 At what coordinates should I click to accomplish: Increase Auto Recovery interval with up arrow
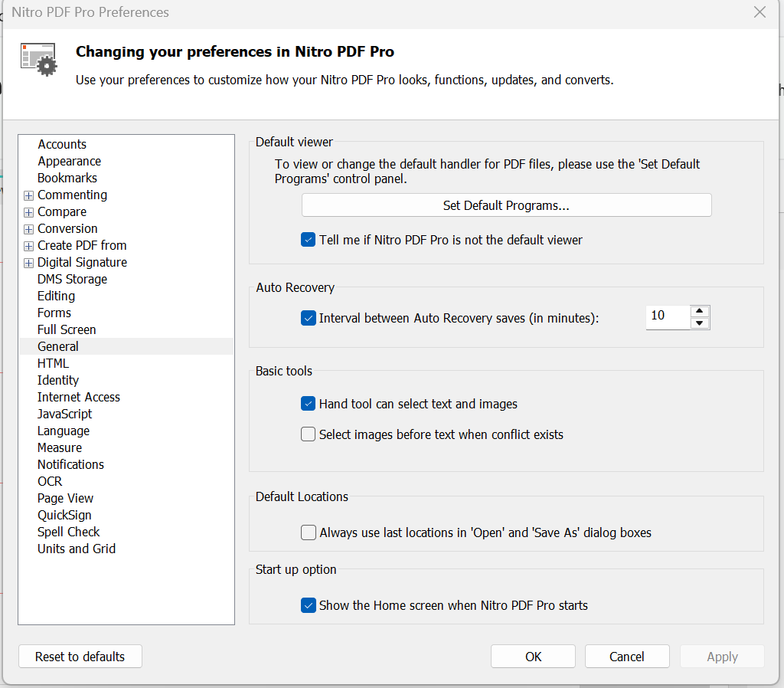point(700,311)
